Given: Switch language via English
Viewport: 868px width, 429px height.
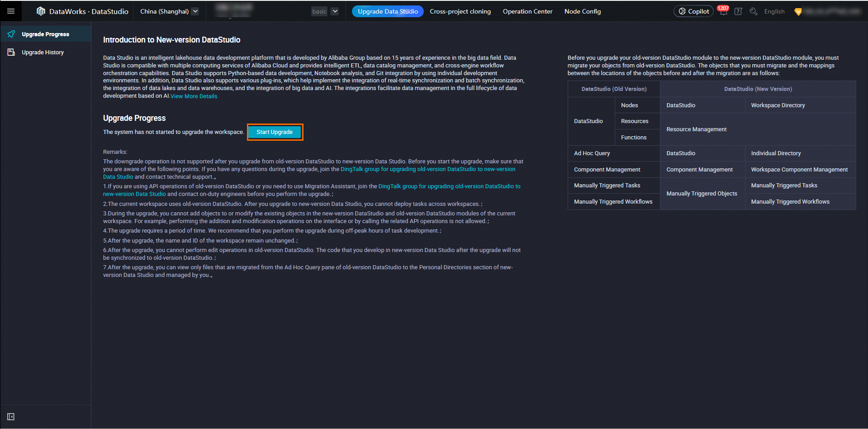Looking at the screenshot, I should tap(774, 11).
